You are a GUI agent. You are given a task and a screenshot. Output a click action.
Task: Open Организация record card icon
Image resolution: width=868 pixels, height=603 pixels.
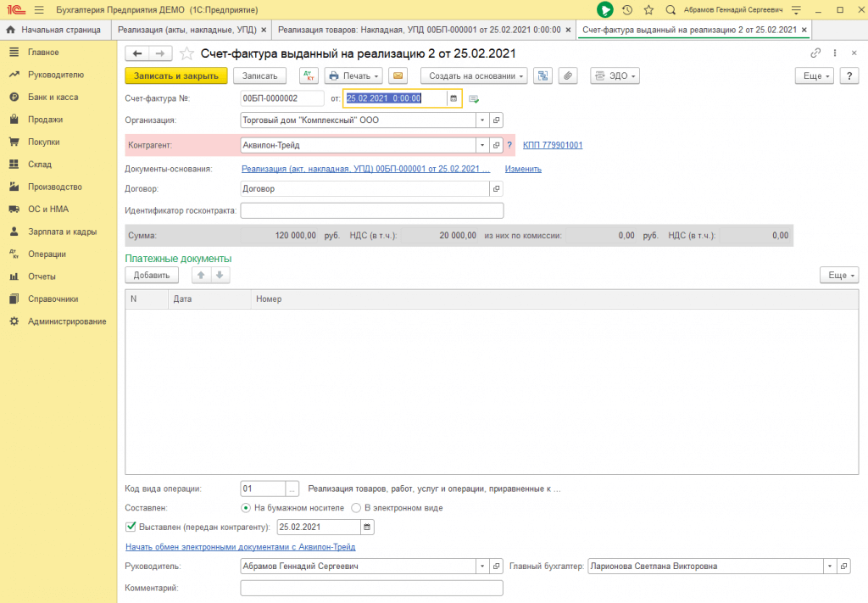pos(497,120)
